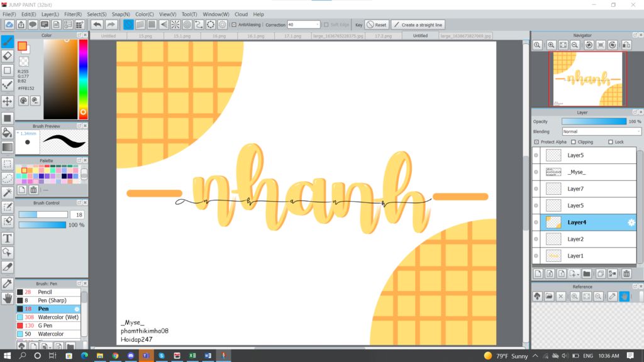This screenshot has height=362, width=644.
Task: Open the Filter(R) menu
Action: coord(73,14)
